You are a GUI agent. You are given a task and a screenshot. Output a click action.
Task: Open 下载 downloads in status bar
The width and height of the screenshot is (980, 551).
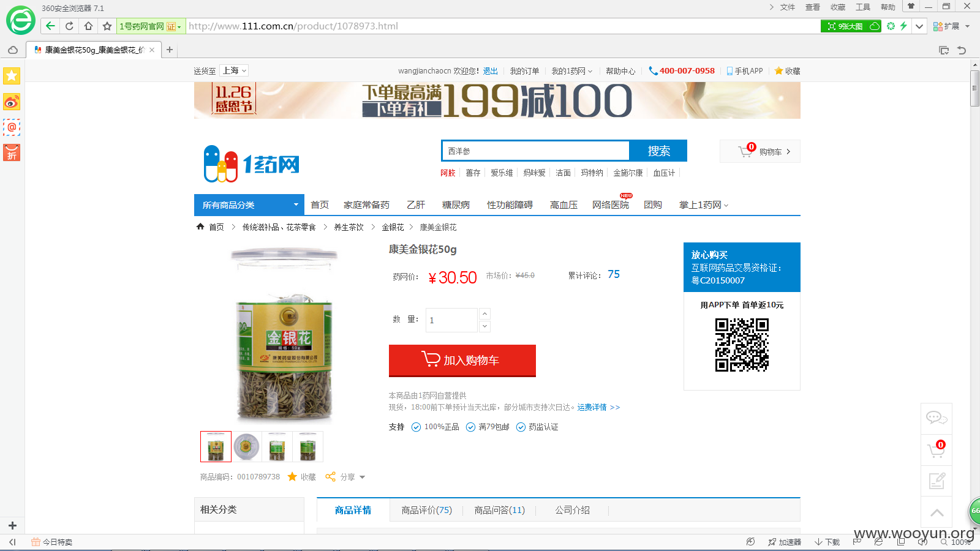pyautogui.click(x=827, y=542)
